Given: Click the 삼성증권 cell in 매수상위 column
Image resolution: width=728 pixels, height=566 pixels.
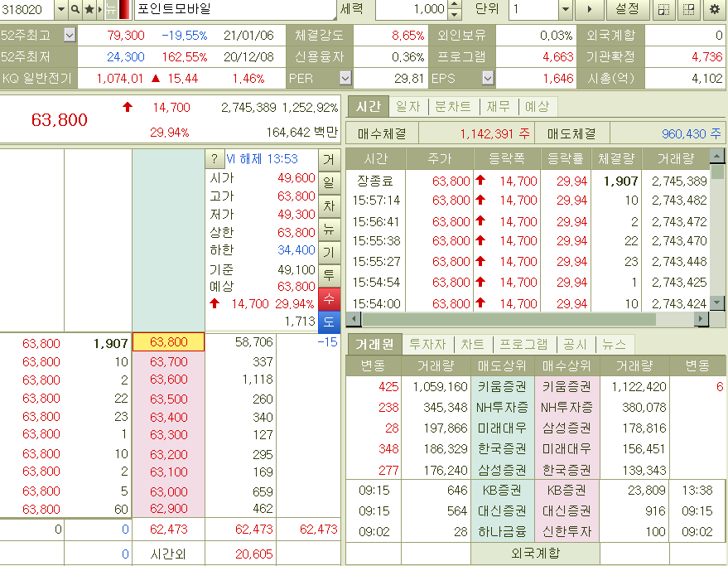Looking at the screenshot, I should click(566, 428).
